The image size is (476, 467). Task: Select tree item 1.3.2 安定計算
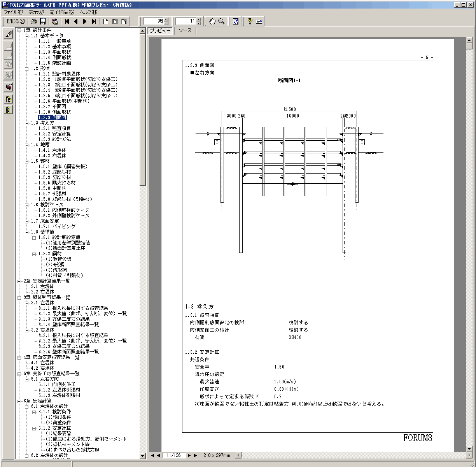[x=54, y=133]
